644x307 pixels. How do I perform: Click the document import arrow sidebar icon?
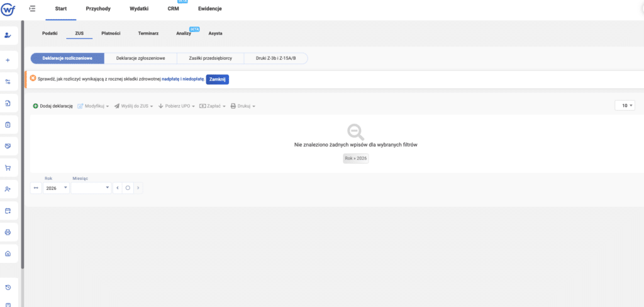tap(8, 103)
